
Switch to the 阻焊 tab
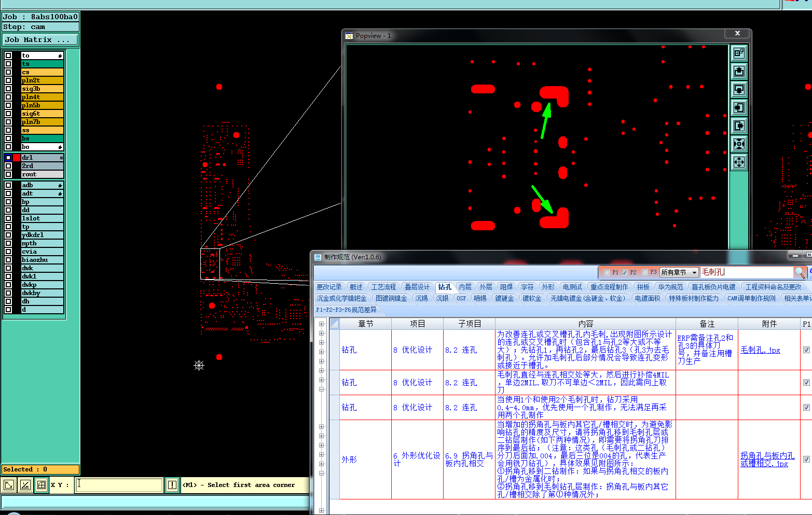(x=506, y=287)
